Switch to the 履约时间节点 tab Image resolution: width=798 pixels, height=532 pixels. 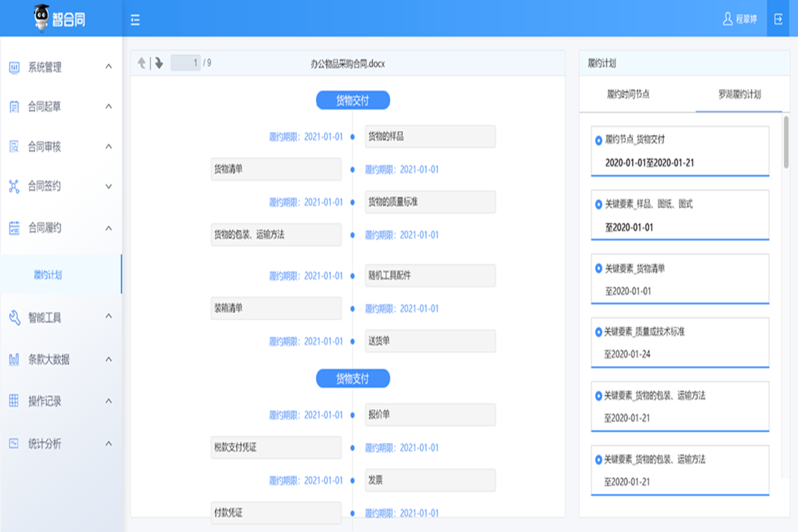click(628, 94)
